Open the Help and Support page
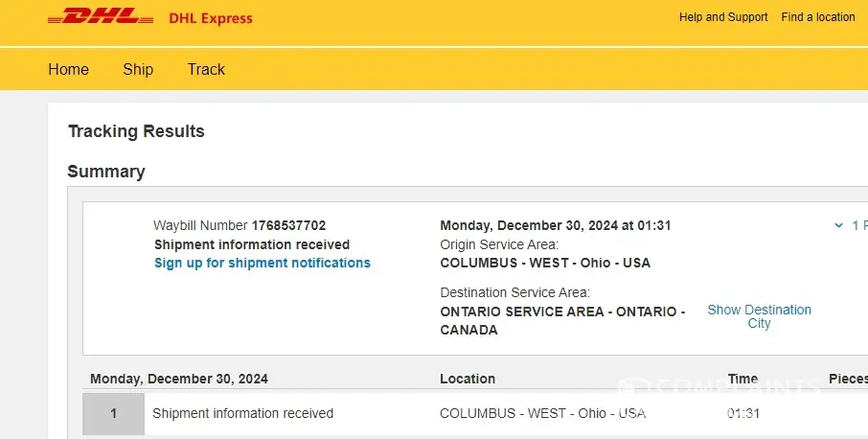 [x=723, y=17]
